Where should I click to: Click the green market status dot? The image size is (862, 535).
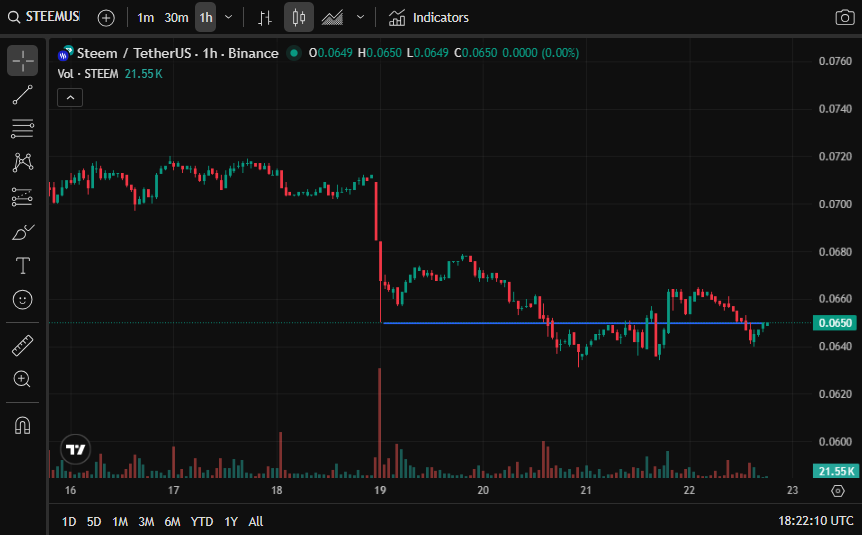click(x=294, y=53)
